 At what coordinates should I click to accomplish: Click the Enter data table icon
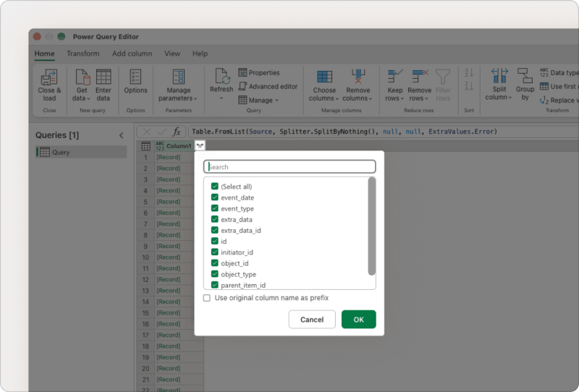103,77
